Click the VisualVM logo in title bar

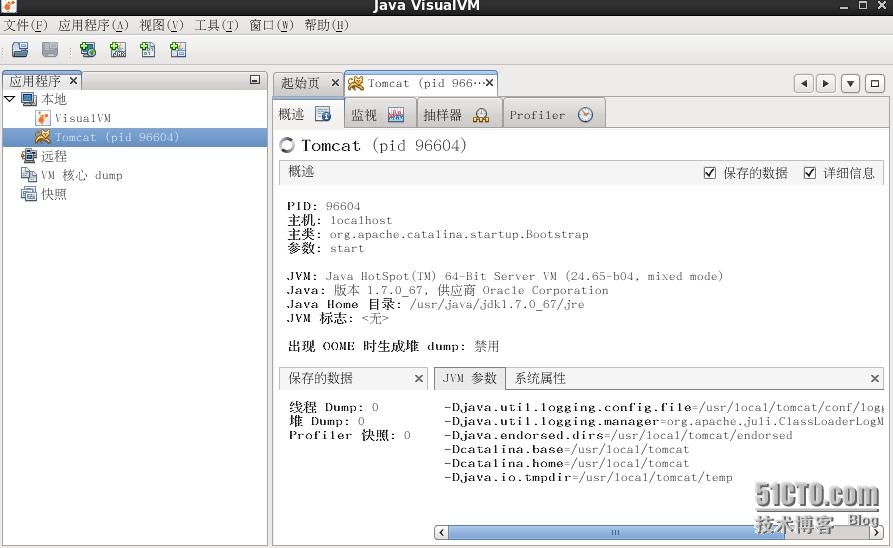[9, 6]
